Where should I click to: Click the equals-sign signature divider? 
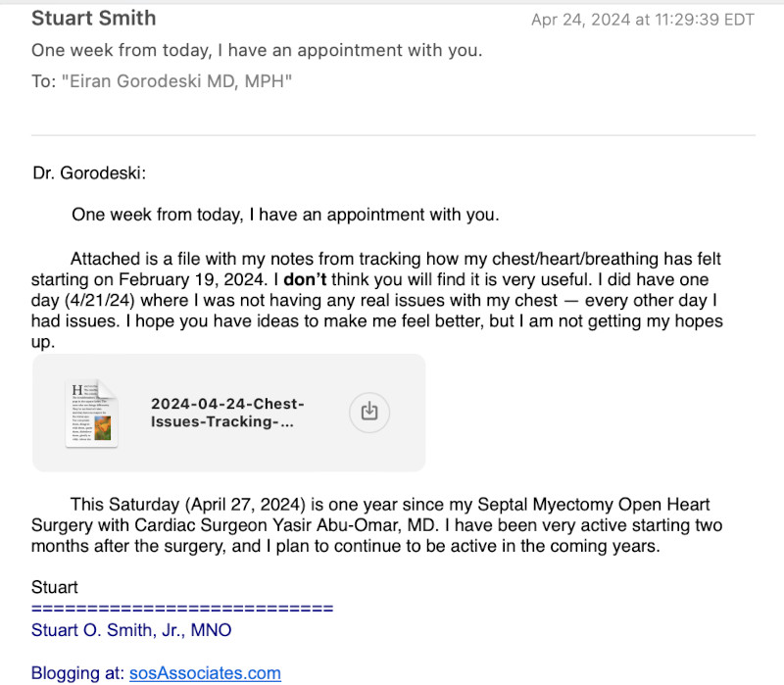182,609
